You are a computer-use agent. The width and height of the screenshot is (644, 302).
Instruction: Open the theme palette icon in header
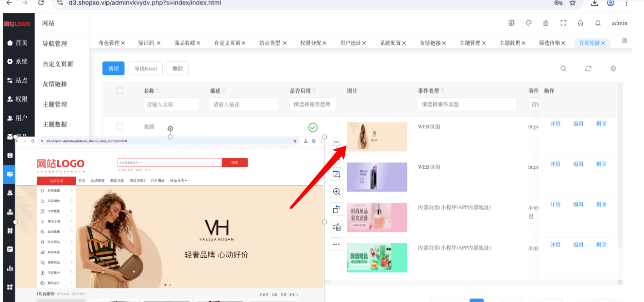[529, 23]
